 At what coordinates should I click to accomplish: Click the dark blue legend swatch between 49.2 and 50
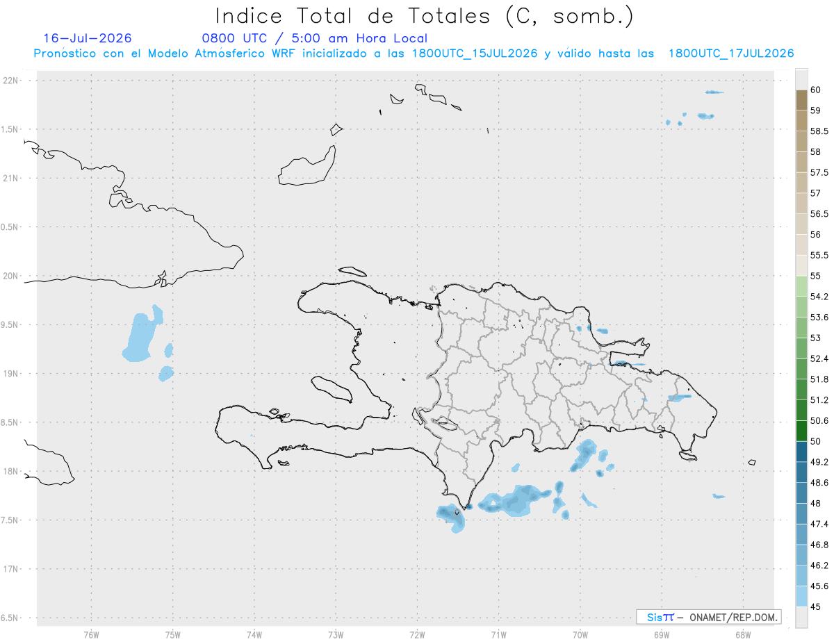point(801,452)
